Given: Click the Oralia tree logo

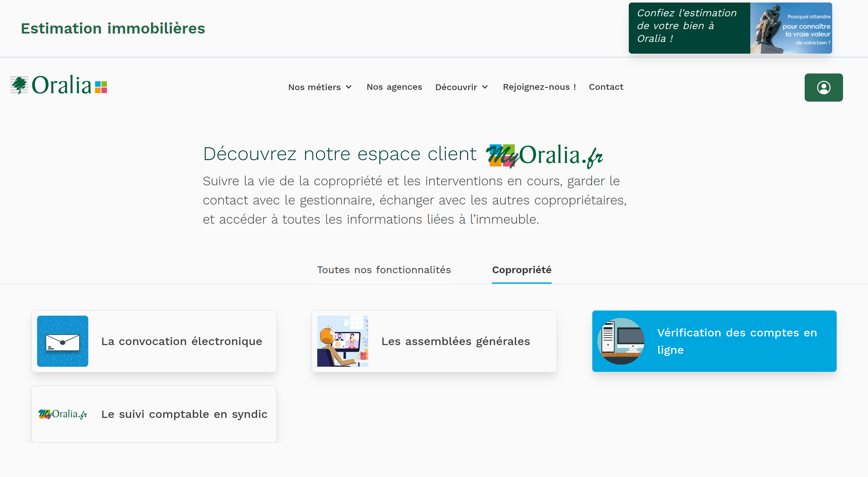Looking at the screenshot, I should point(19,85).
